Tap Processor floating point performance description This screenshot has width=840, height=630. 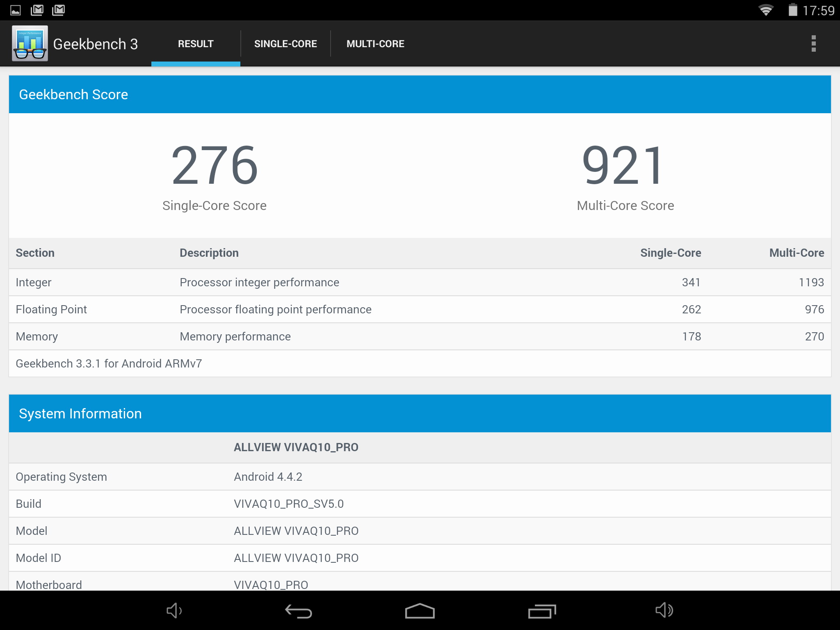[x=276, y=310]
